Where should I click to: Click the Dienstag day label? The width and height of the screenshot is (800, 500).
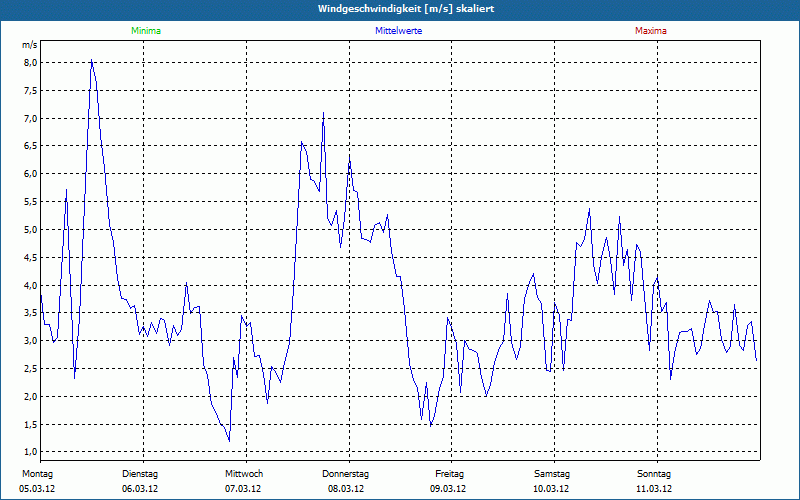[x=140, y=474]
